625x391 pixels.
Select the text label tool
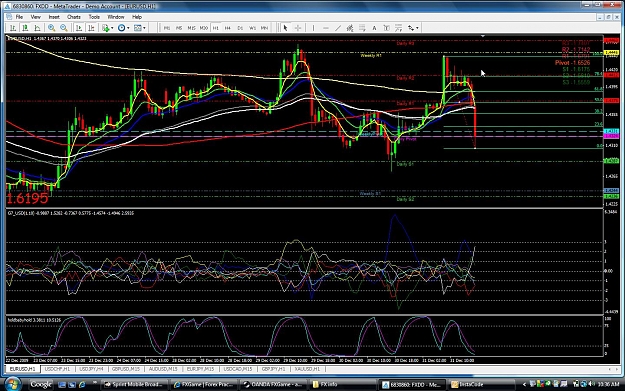pyautogui.click(x=386, y=28)
